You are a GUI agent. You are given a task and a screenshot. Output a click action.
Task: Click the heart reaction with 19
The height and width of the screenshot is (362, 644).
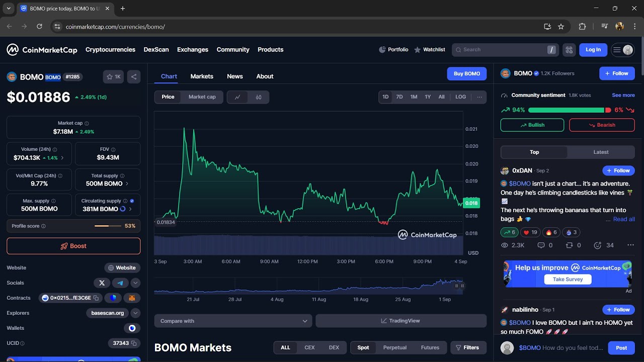[x=531, y=232]
